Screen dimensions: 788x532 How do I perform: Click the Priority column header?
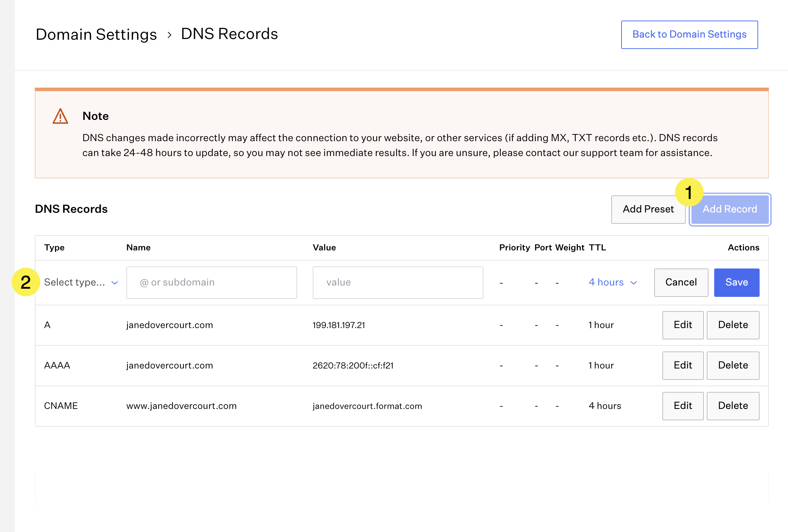pos(514,248)
